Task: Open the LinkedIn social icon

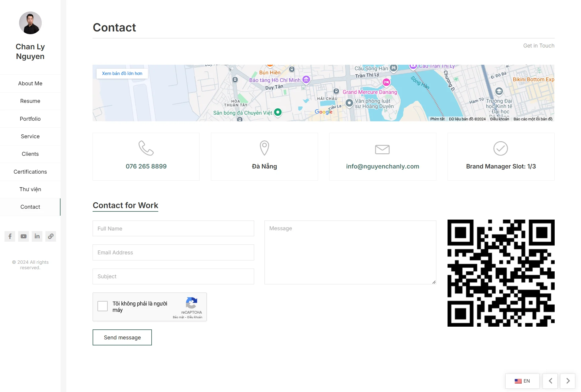Action: (x=37, y=236)
